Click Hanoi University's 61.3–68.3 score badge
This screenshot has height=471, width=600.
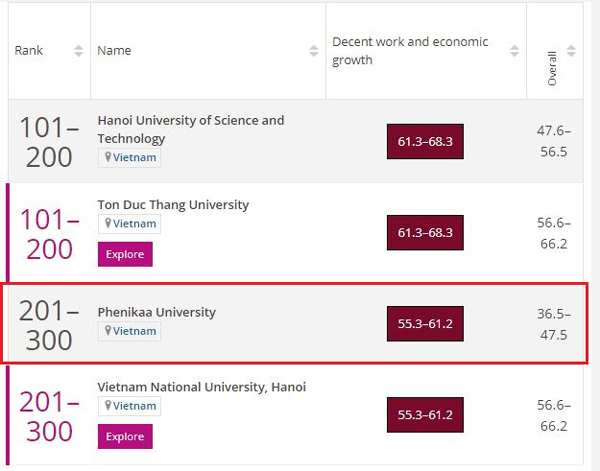pyautogui.click(x=425, y=142)
